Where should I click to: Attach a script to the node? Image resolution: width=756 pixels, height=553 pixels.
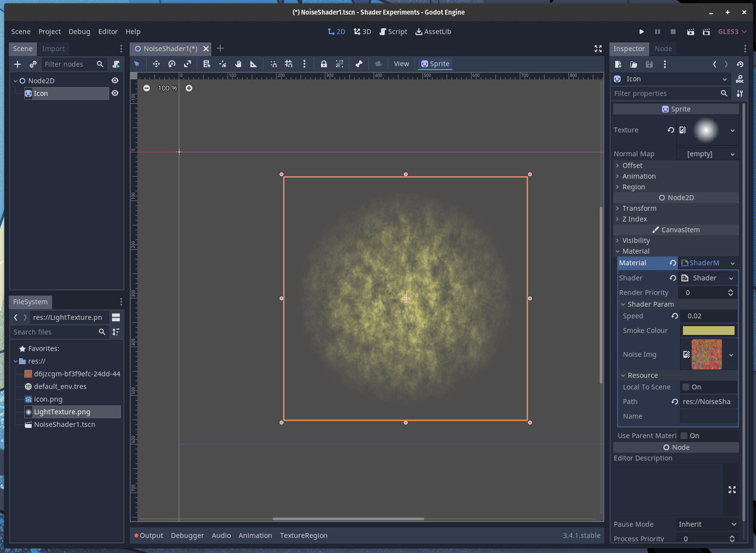[116, 64]
